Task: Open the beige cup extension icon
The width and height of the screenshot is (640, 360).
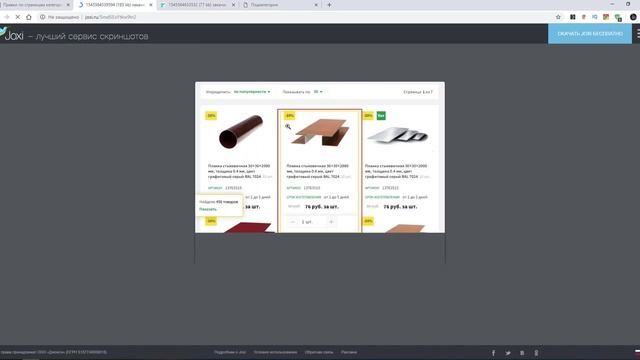Action: (584, 17)
